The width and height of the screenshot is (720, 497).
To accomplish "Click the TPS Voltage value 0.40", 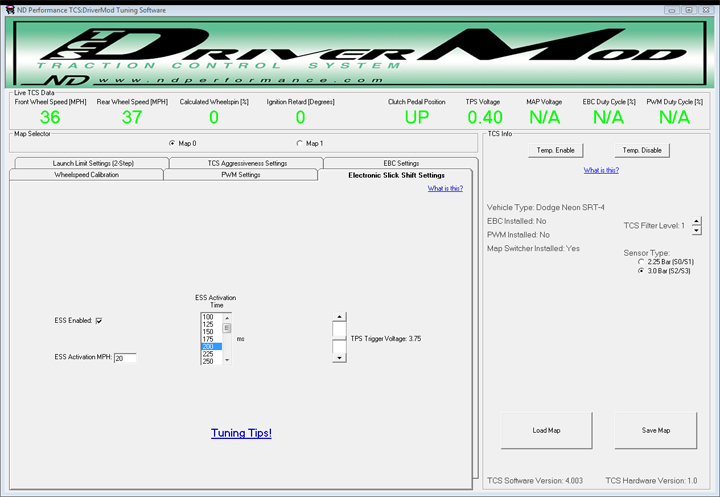I will (485, 118).
